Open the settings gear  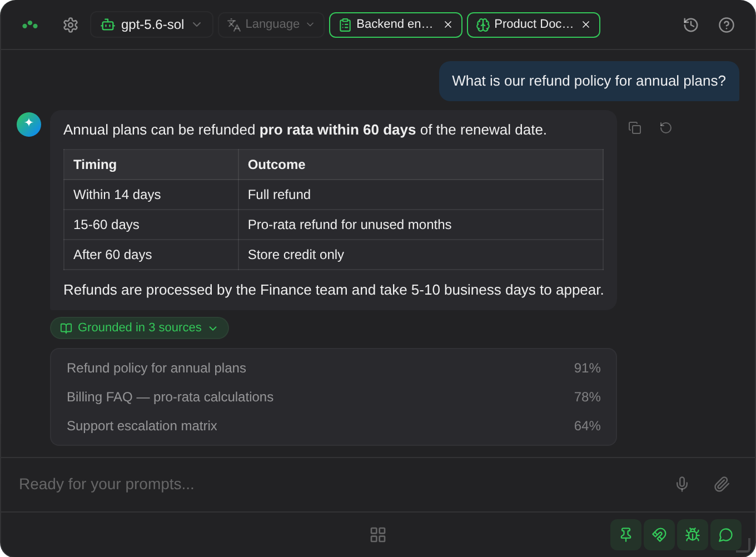click(71, 25)
